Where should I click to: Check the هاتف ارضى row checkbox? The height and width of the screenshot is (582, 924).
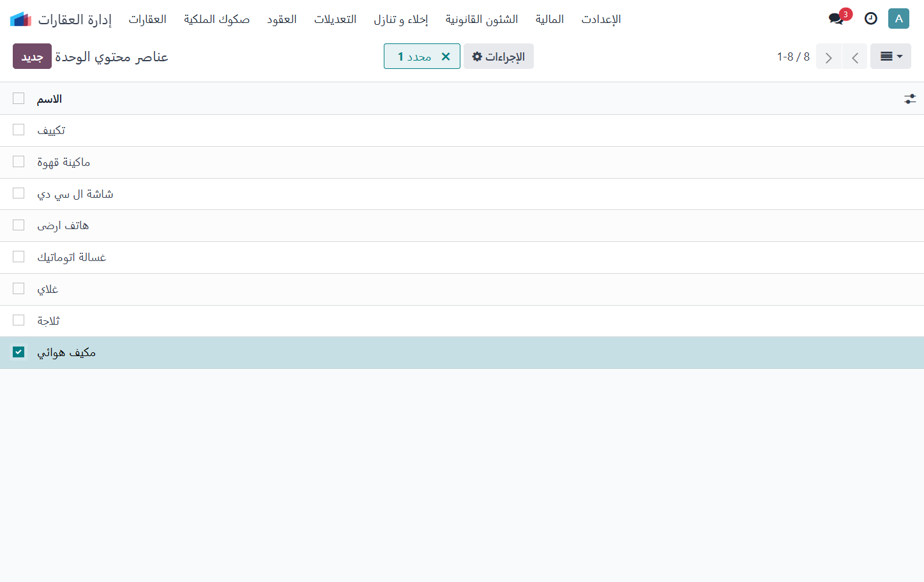[x=19, y=225]
